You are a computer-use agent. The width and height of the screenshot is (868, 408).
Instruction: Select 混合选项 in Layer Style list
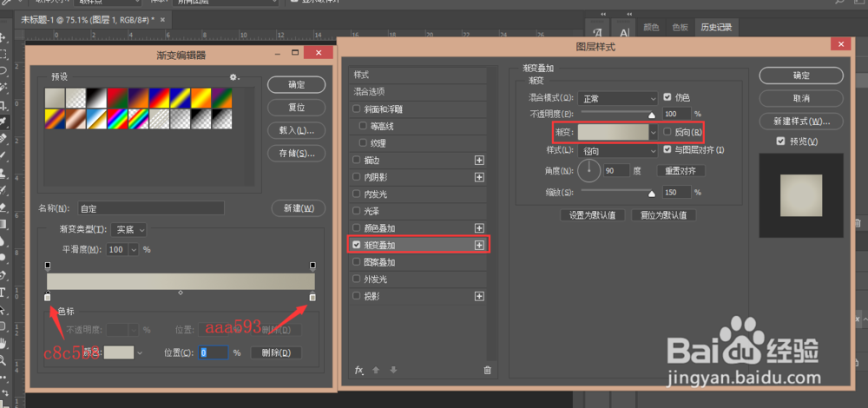(x=418, y=91)
